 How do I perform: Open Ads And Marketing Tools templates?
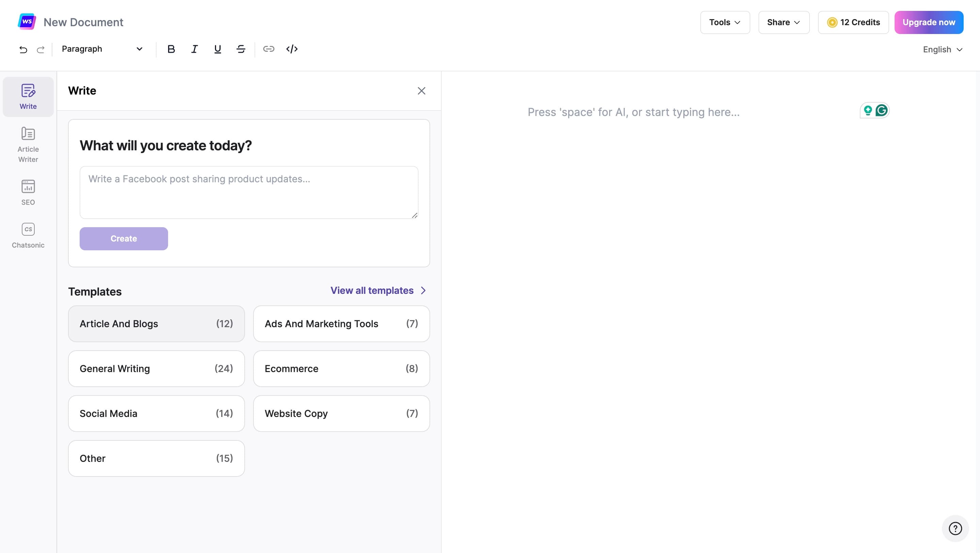[341, 324]
